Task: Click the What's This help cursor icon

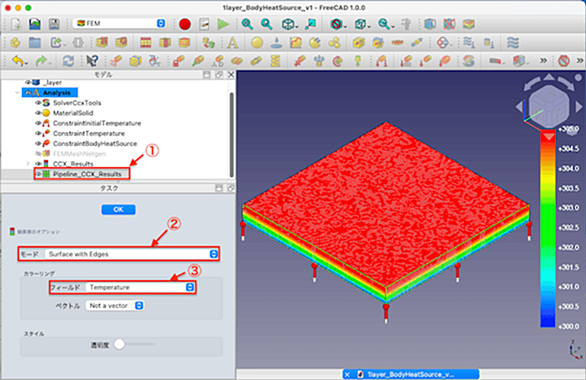Action: coord(92,61)
